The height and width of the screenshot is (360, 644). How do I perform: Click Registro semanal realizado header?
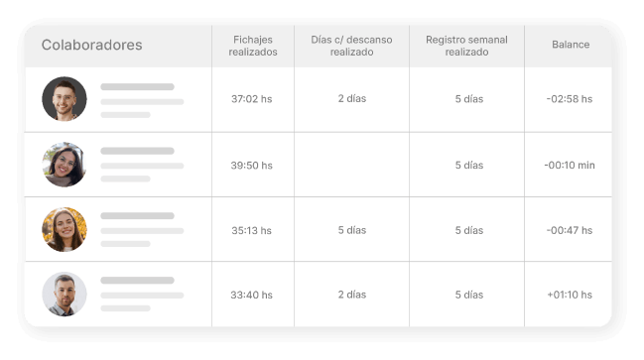(466, 46)
